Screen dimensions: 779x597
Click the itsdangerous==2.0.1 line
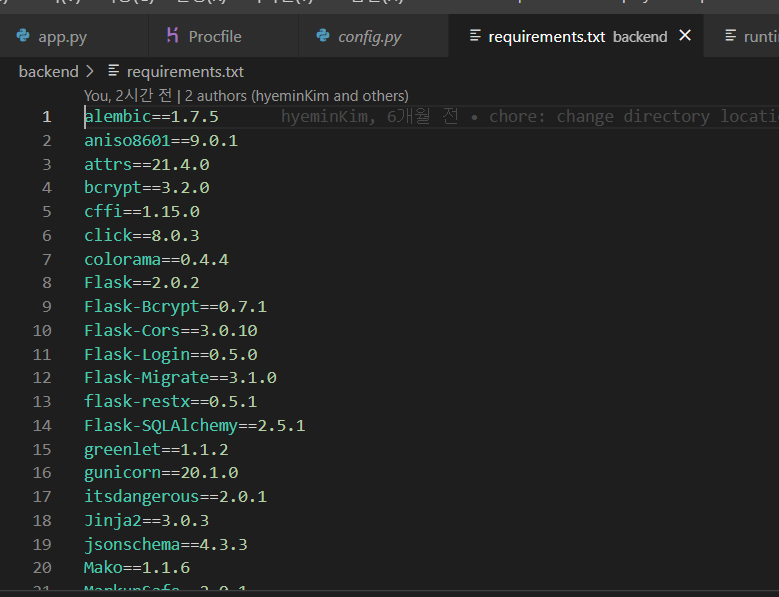click(x=175, y=497)
